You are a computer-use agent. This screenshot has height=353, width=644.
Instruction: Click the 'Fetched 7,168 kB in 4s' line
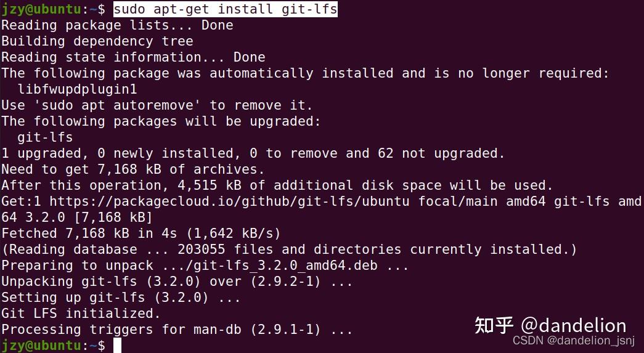(141, 233)
